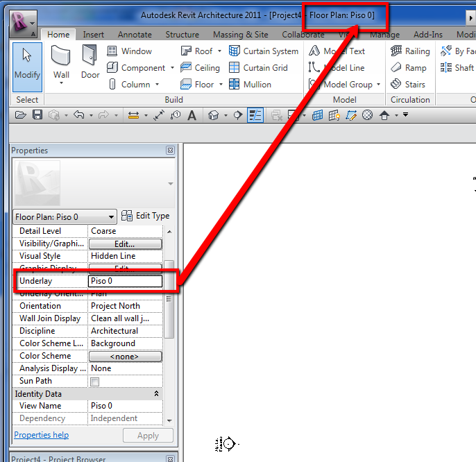
Task: Open the Revit application menu button
Action: pos(24,24)
